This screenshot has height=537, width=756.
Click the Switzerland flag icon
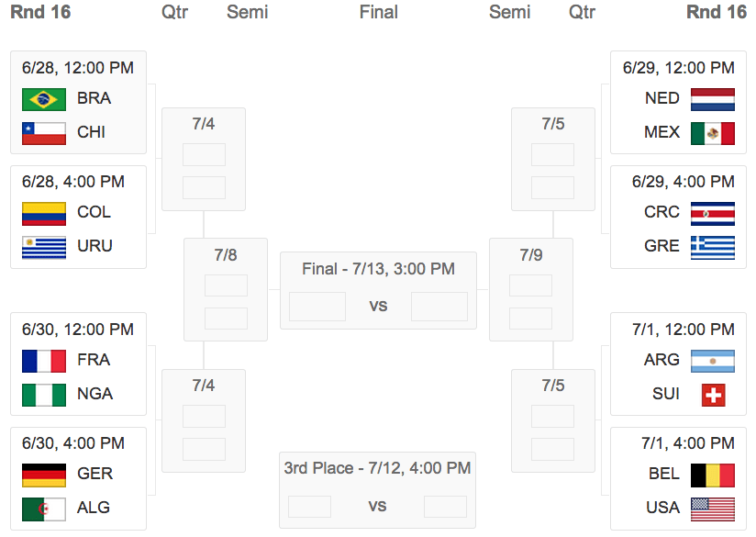pyautogui.click(x=713, y=395)
